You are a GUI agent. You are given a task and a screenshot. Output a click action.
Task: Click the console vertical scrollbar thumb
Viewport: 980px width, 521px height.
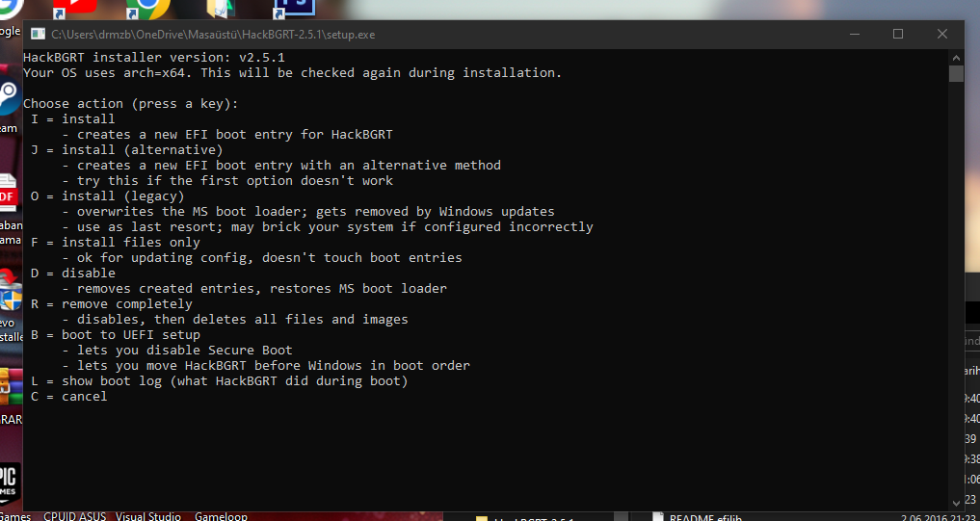tap(956, 74)
